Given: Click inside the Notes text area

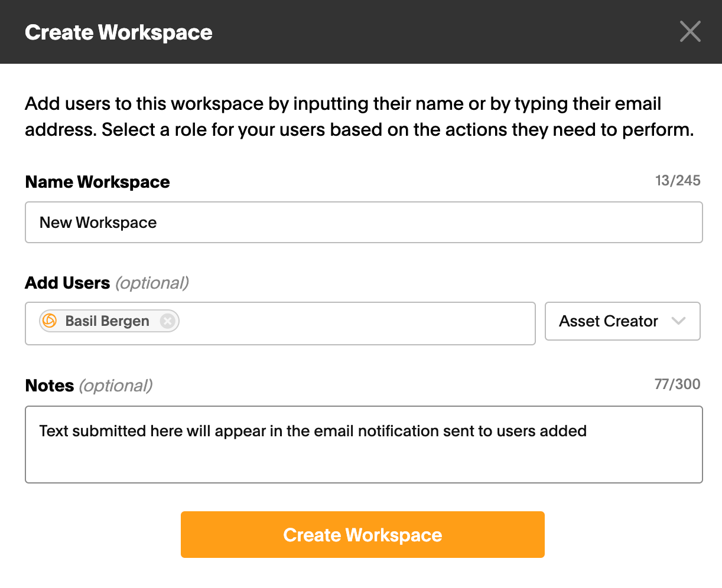Looking at the screenshot, I should 364,445.
